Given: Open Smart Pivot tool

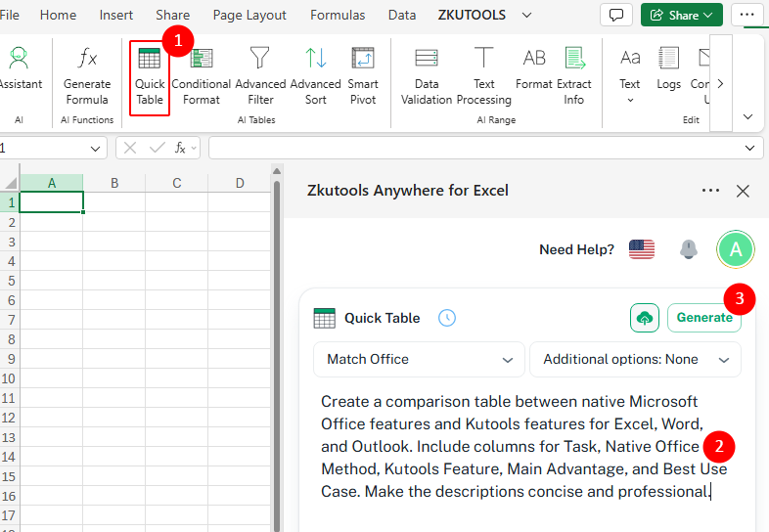Looking at the screenshot, I should coord(363,77).
